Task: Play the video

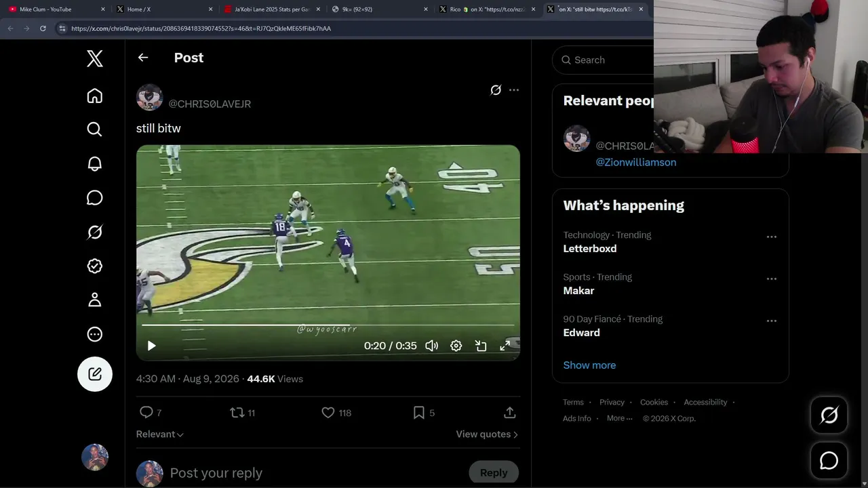Action: click(152, 346)
